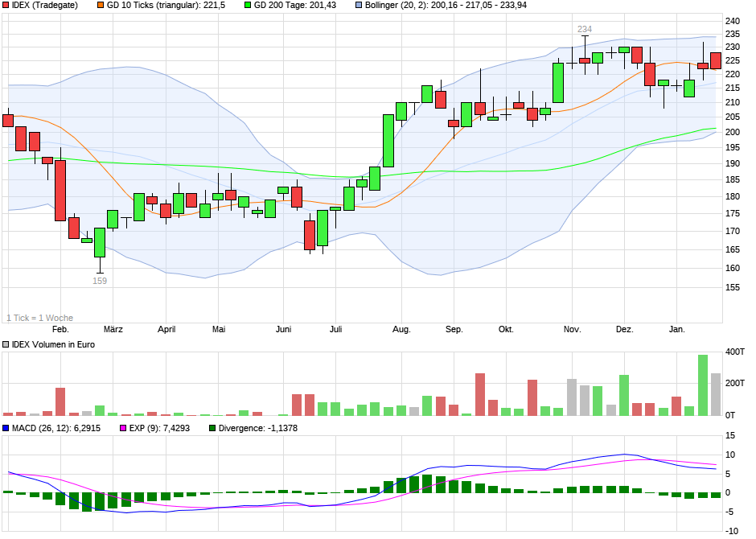
Task: Click the IDEX (Tradegate) legend icon
Action: [x=7, y=6]
